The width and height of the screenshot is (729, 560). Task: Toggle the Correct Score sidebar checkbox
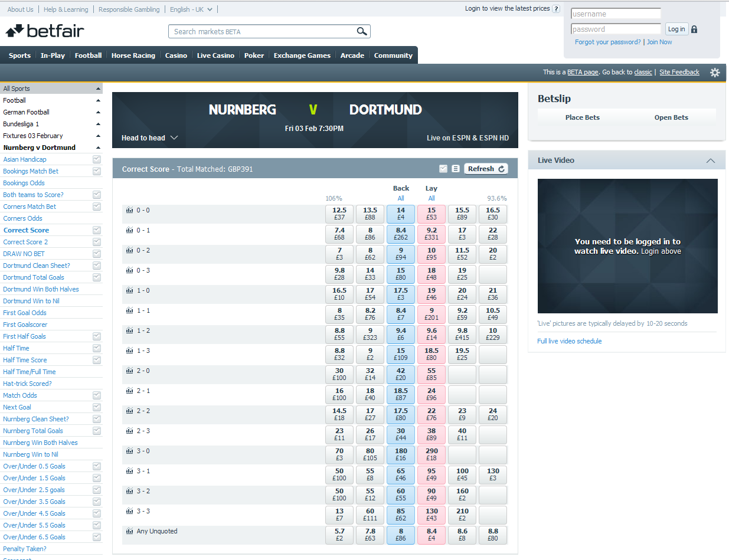coord(97,230)
